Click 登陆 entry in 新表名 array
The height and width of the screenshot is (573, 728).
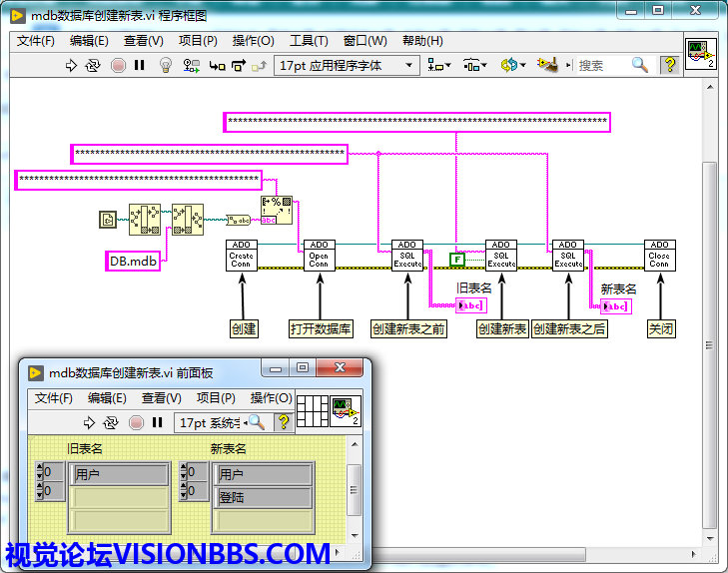264,497
